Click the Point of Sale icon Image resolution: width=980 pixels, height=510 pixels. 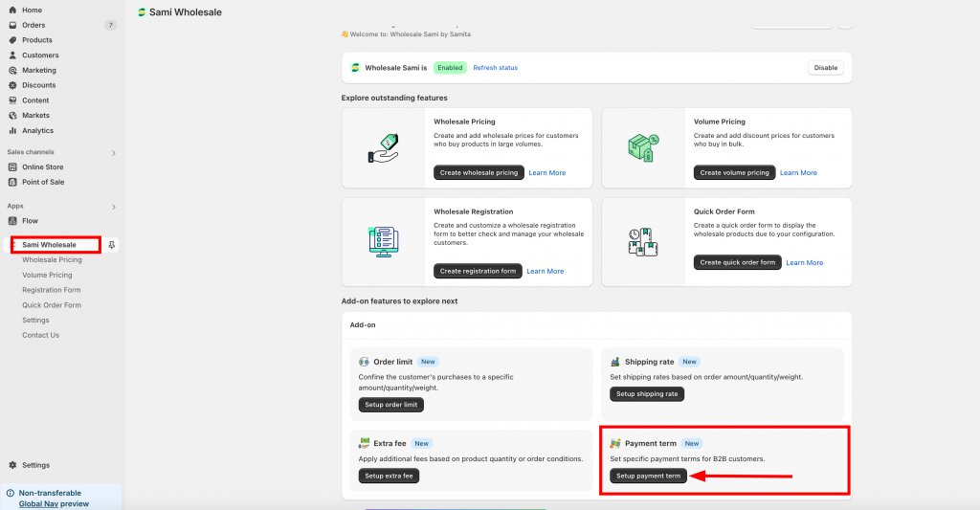12,182
